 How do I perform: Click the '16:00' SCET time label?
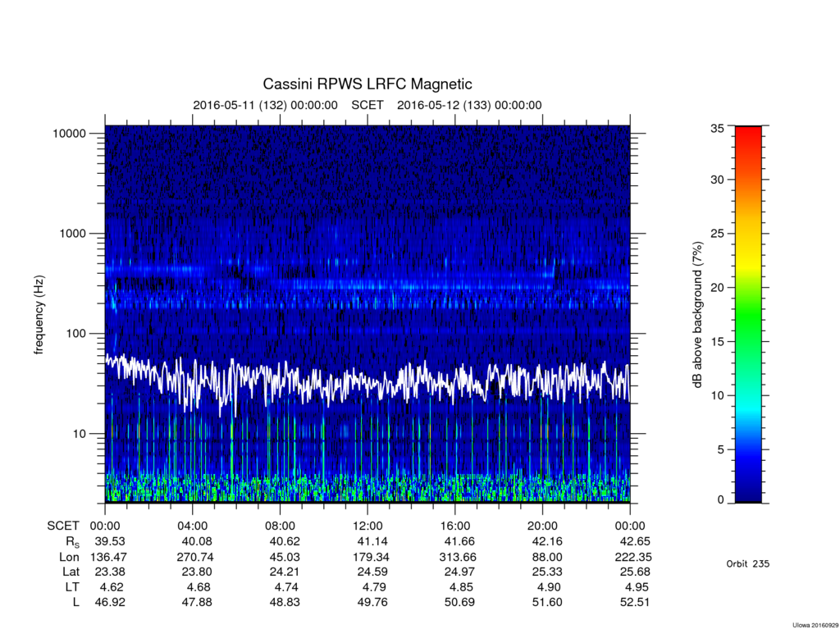(454, 526)
